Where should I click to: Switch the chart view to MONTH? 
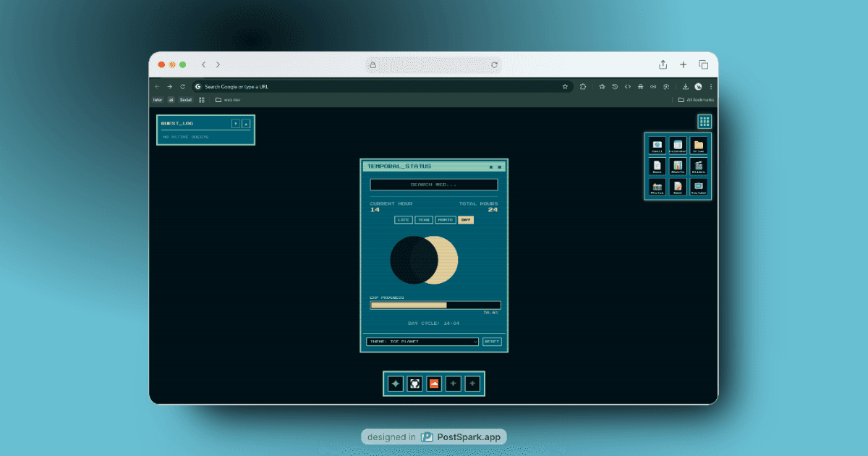click(444, 219)
